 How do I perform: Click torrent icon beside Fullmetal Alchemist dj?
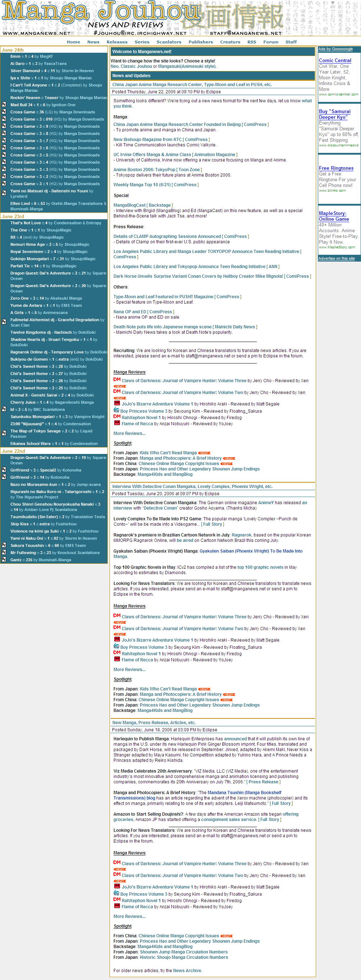pyautogui.click(x=4, y=322)
